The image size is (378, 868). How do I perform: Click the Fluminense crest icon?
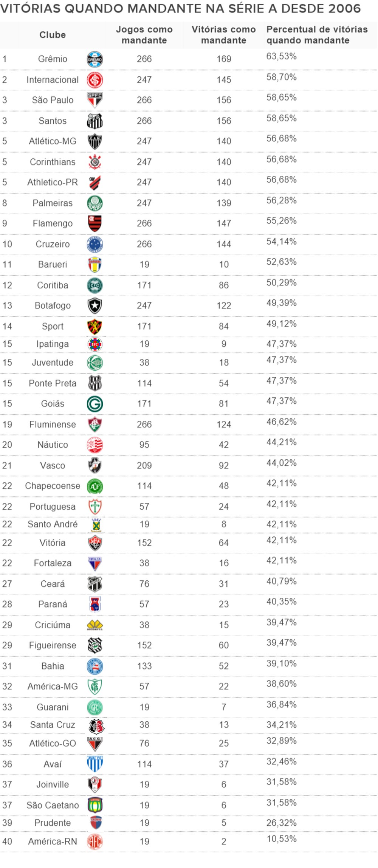coord(94,425)
